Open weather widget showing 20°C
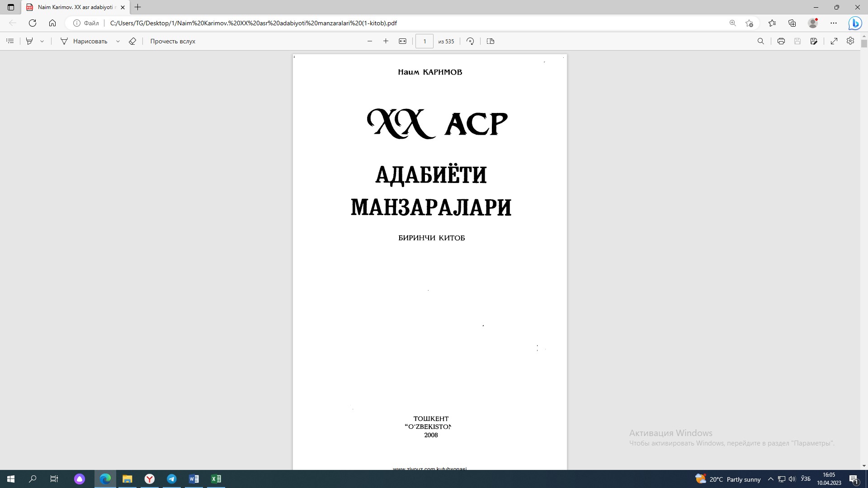The width and height of the screenshot is (868, 488). 728,479
